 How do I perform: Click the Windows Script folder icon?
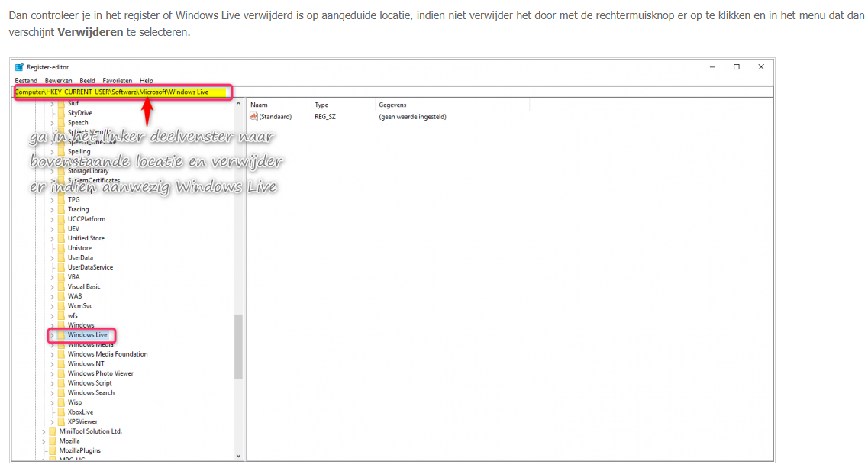[x=61, y=383]
